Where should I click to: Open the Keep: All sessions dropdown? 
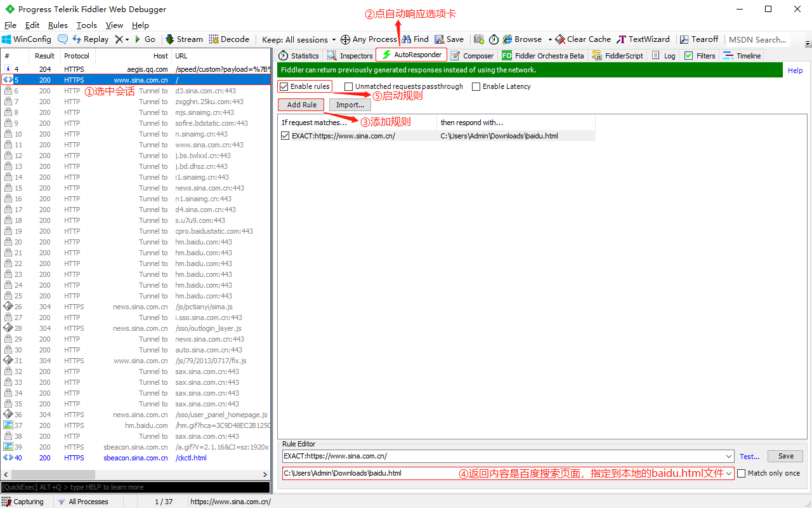pyautogui.click(x=299, y=39)
